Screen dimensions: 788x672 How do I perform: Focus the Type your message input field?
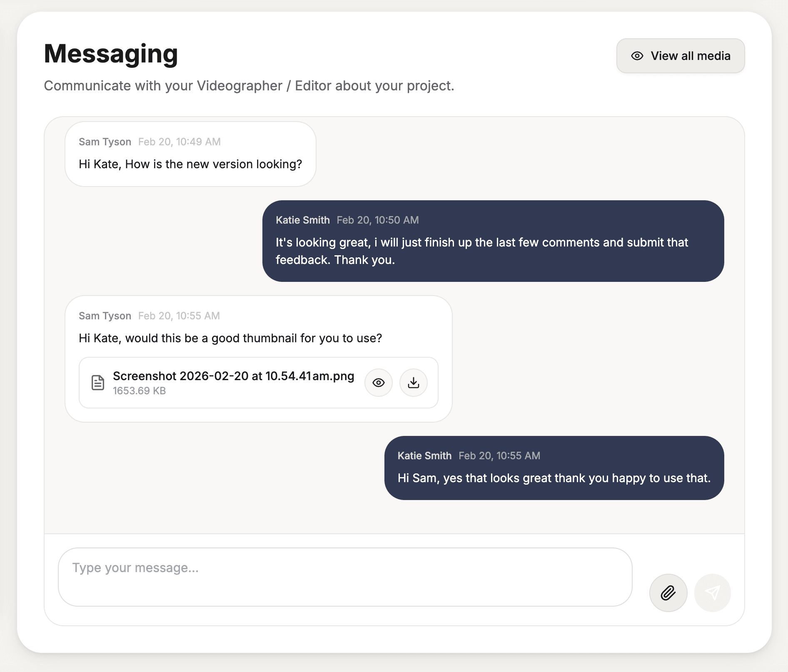345,577
